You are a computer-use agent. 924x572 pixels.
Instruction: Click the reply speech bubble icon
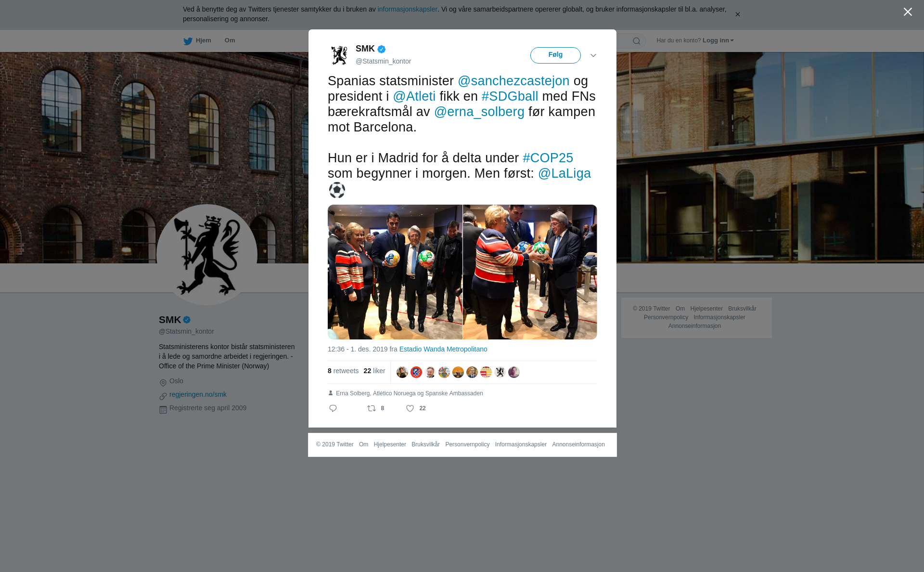(x=333, y=408)
